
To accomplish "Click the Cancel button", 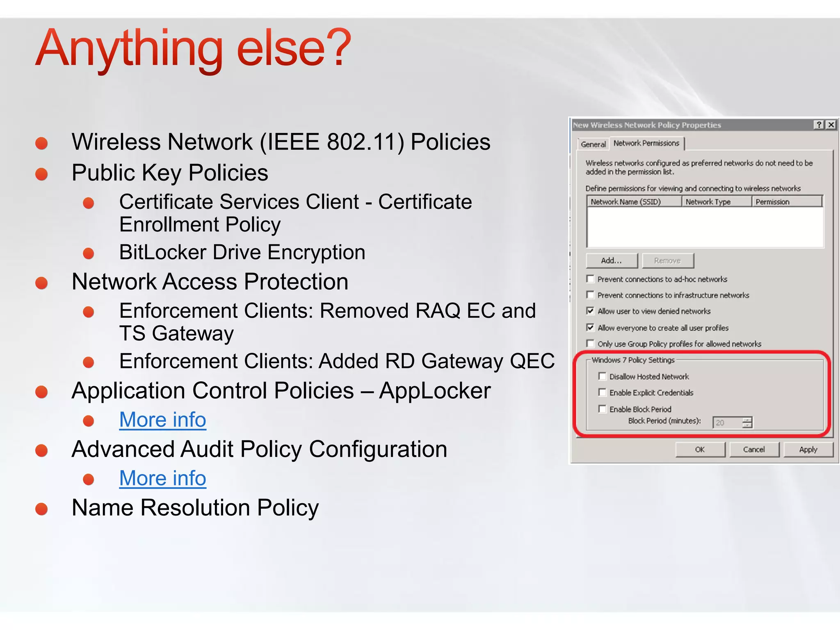I will click(754, 450).
